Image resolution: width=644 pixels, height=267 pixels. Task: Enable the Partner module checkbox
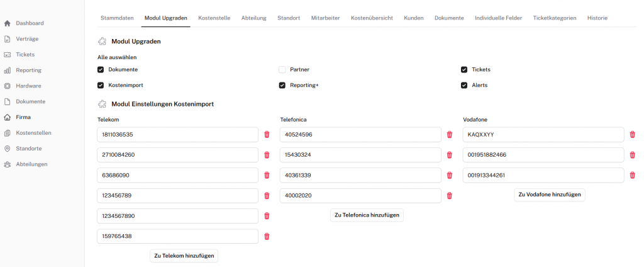click(x=282, y=69)
